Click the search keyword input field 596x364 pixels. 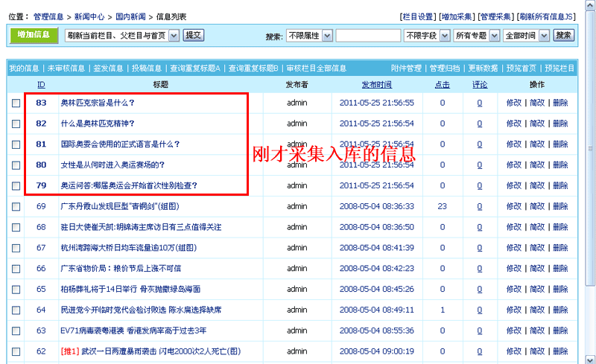(368, 35)
